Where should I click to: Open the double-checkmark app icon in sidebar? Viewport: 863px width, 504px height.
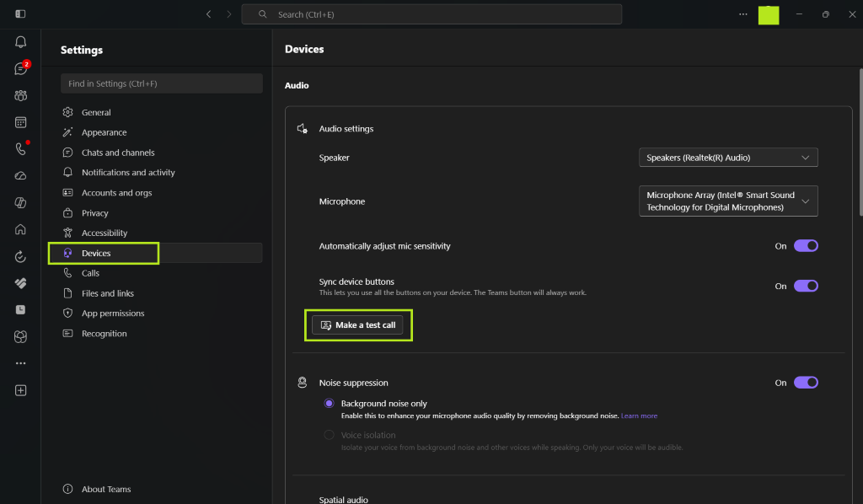tap(20, 283)
